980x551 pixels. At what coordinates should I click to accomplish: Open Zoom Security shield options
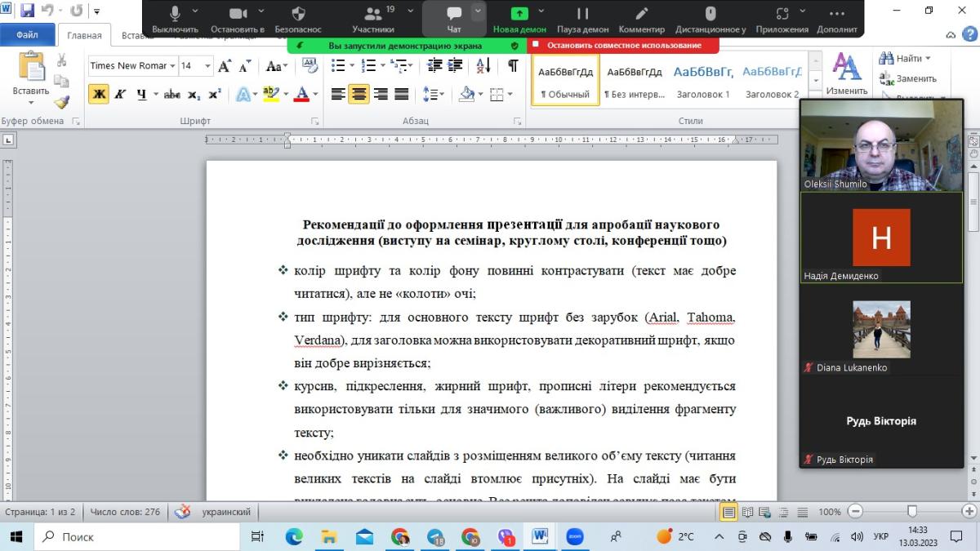click(x=298, y=15)
